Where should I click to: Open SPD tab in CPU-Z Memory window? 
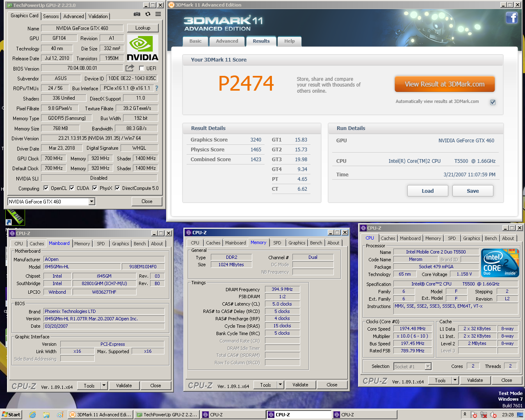point(277,243)
